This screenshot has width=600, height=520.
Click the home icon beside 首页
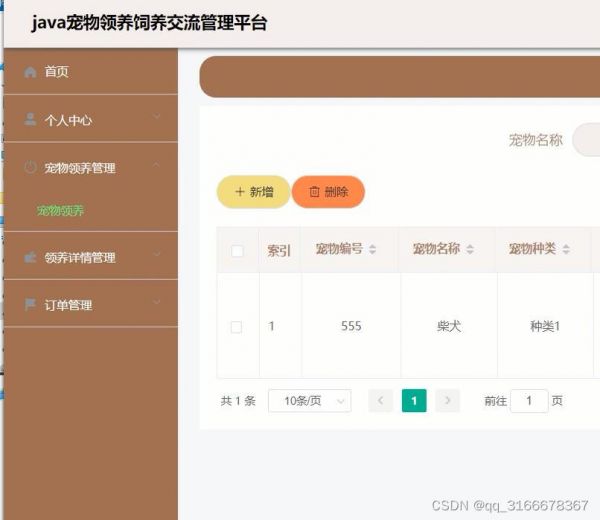click(30, 72)
